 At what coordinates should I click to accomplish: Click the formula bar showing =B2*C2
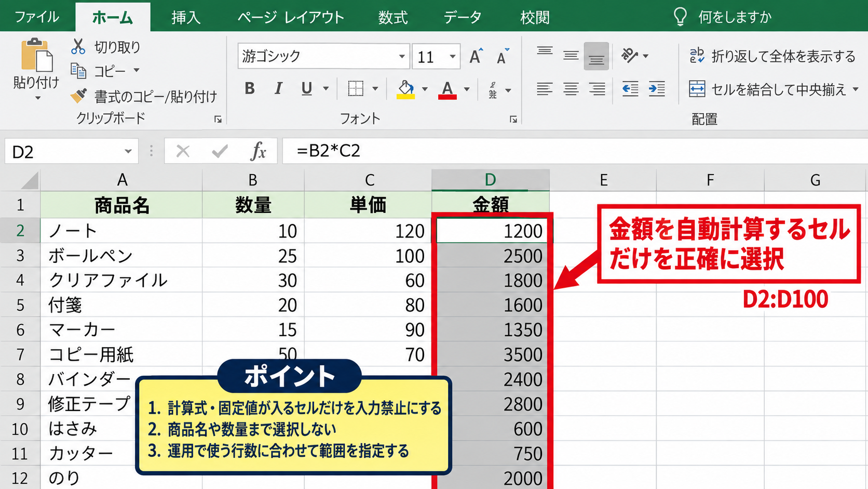point(575,151)
